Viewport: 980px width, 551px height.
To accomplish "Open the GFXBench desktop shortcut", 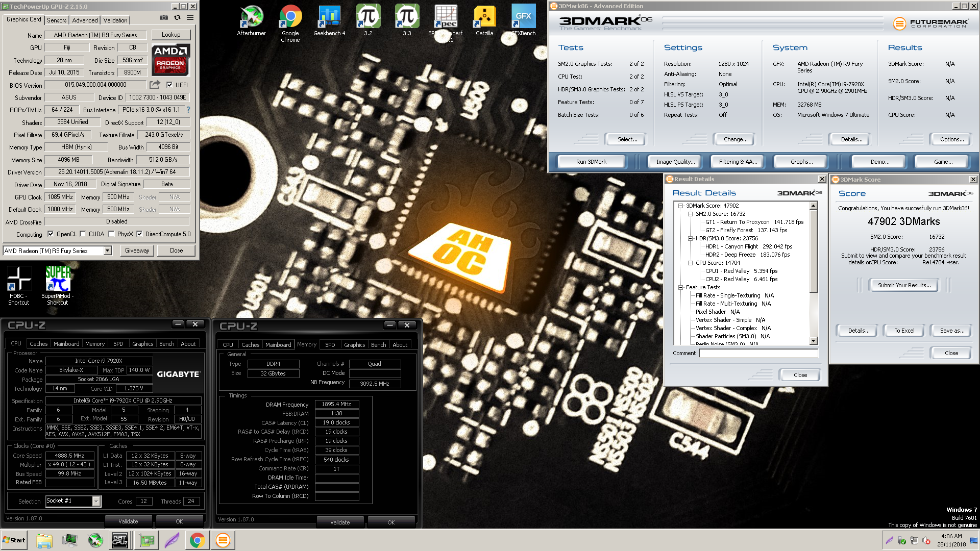I will (523, 21).
